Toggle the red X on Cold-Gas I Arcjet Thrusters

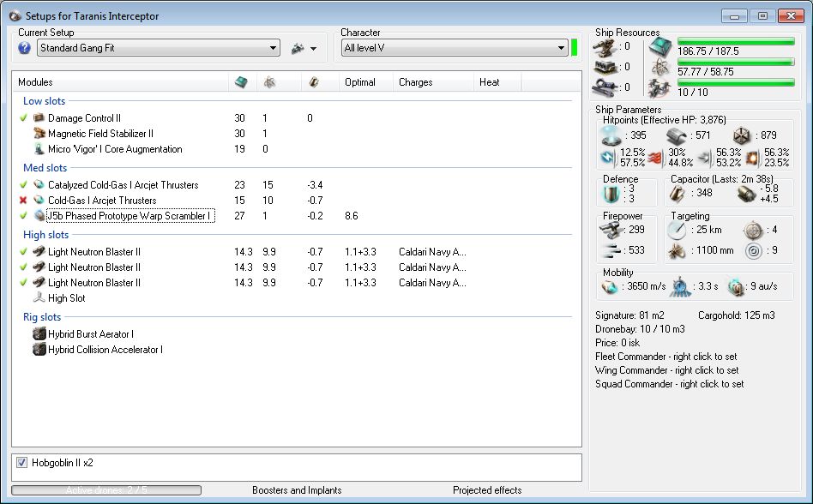pos(23,201)
